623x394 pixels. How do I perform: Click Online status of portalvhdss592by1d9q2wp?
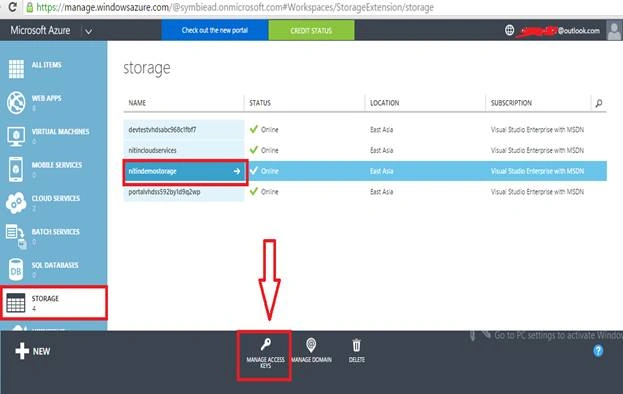[x=270, y=191]
